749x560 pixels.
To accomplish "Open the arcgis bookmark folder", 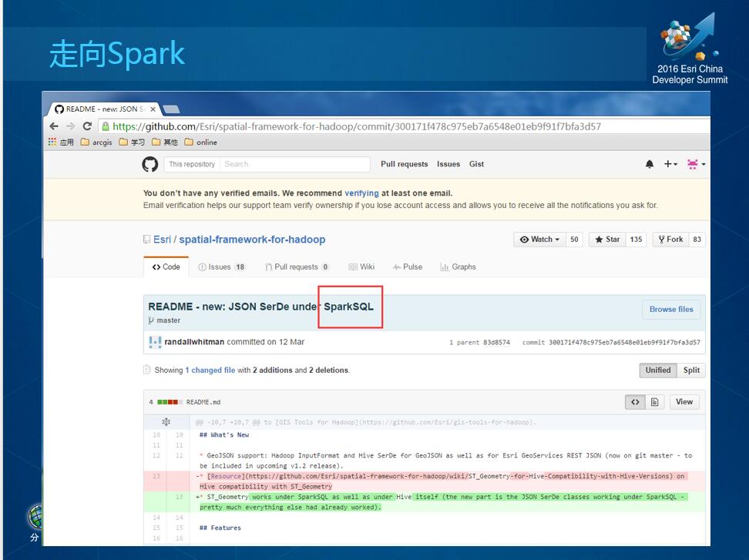I will click(96, 142).
